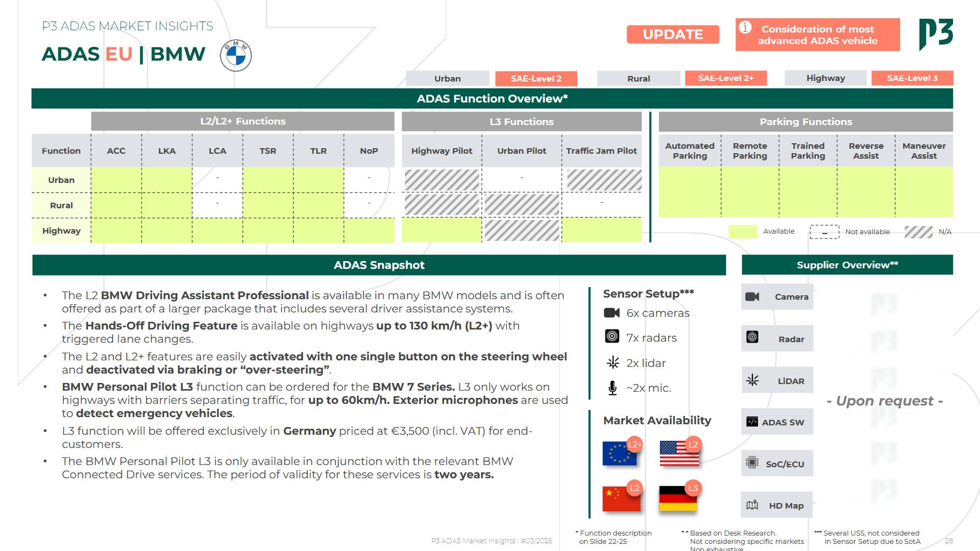Image resolution: width=980 pixels, height=551 pixels.
Task: Select the SAE-Level 2 tag
Action: (536, 78)
